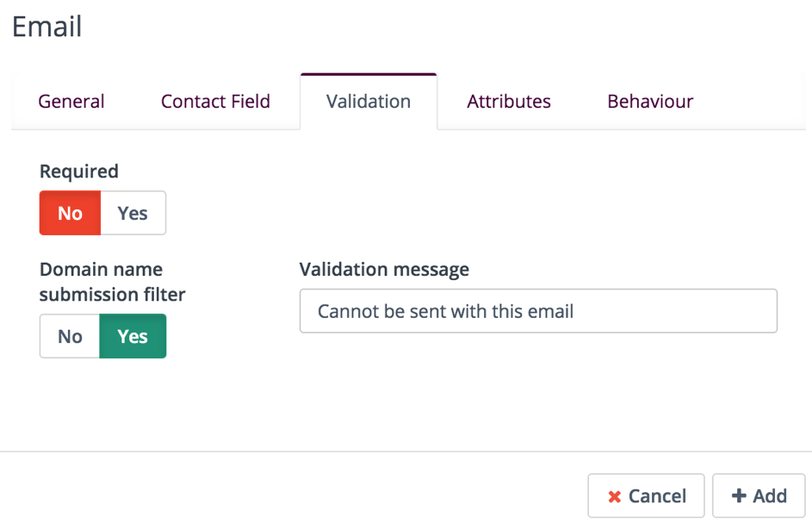
Task: Click the Required label
Action: (x=79, y=171)
